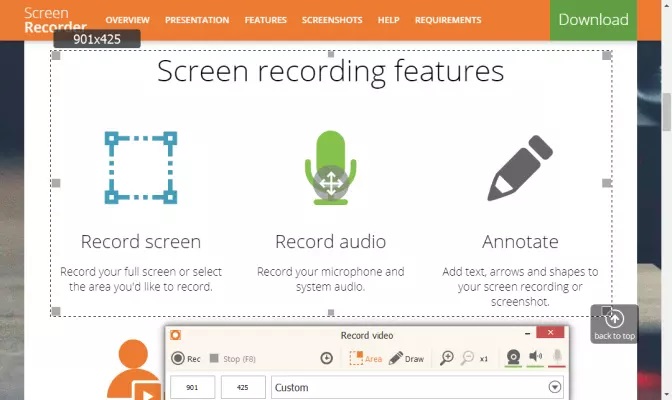
Task: Click the Record audio heading
Action: (331, 242)
